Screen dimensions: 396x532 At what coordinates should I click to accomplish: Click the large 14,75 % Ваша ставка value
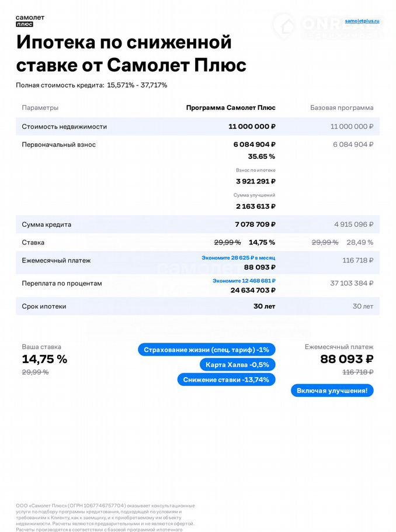click(x=44, y=360)
